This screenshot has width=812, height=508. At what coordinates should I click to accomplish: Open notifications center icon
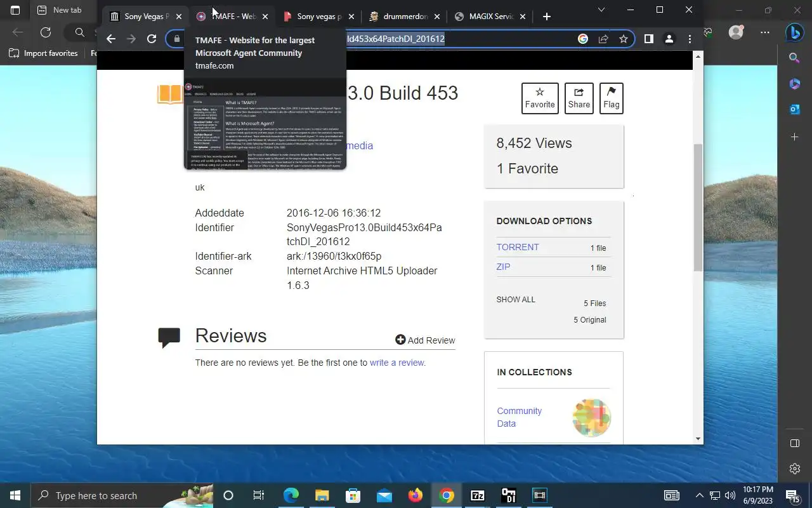[792, 495]
